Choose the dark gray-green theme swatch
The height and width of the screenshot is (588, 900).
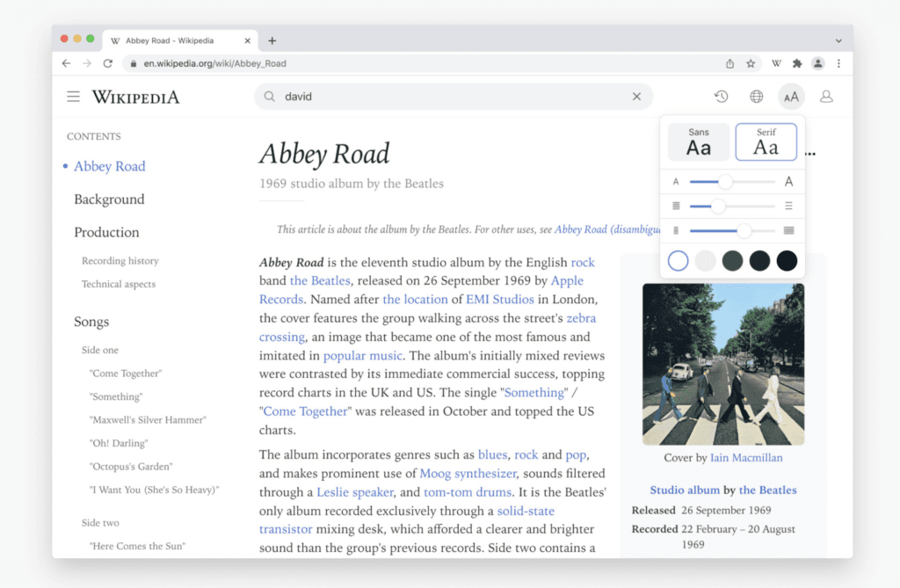tap(732, 261)
